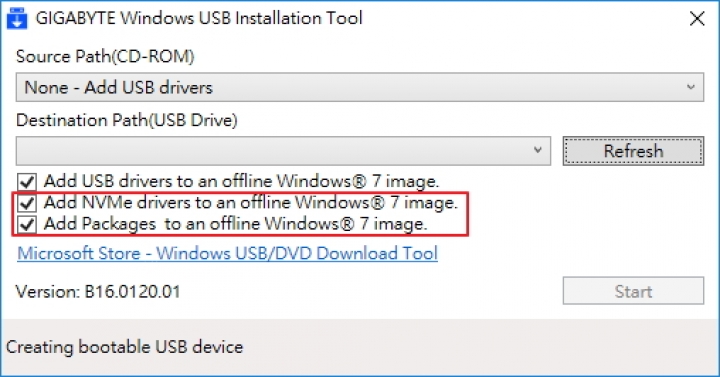Click the 'Destination Path(USB Drive)' label
Viewport: 720px width, 377px height.
pos(127,120)
